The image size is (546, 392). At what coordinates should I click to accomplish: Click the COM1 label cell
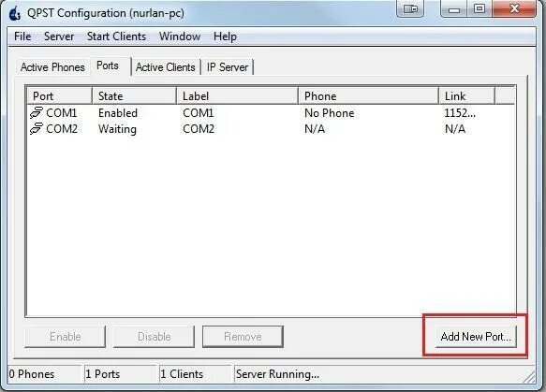[199, 112]
